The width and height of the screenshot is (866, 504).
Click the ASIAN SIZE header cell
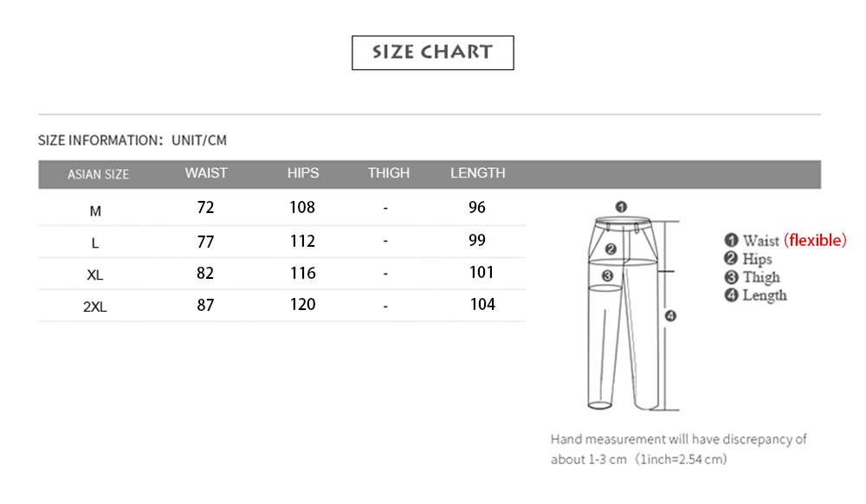coord(98,174)
